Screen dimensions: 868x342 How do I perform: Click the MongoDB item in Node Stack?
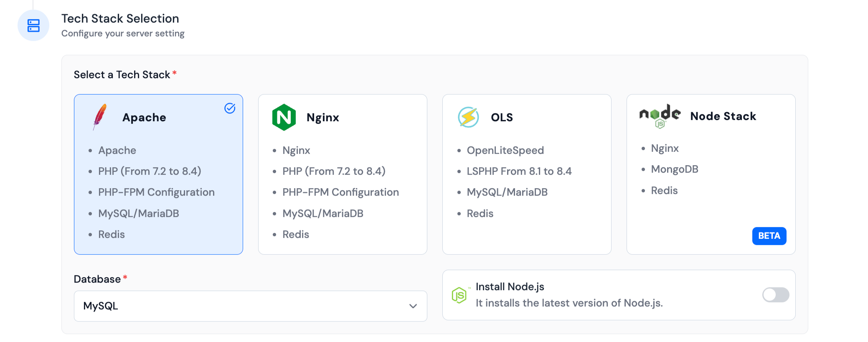(x=674, y=169)
